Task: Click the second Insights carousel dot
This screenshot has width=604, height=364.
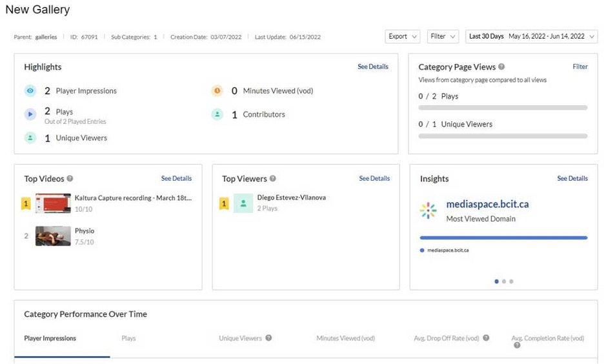Action: (504, 281)
